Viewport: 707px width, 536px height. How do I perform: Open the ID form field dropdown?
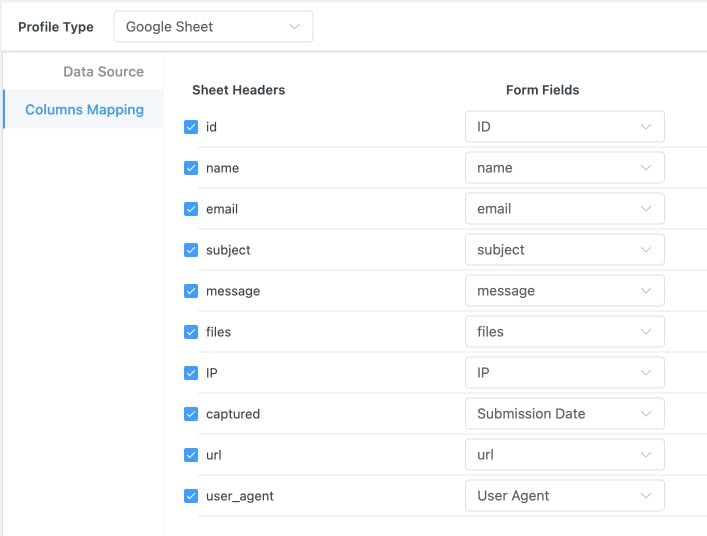tap(565, 127)
